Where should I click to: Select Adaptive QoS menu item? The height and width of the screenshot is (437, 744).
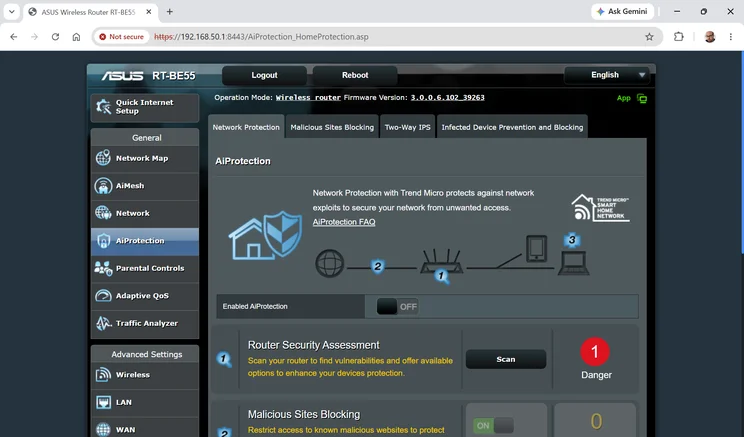(145, 296)
